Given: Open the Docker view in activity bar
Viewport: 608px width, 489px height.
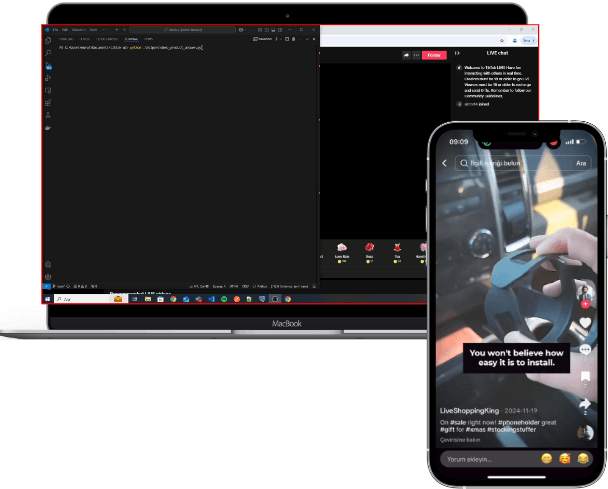Looking at the screenshot, I should coord(48,128).
